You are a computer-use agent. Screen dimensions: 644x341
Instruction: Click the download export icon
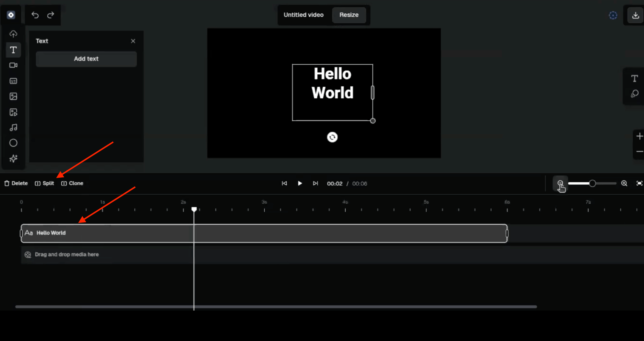click(635, 15)
